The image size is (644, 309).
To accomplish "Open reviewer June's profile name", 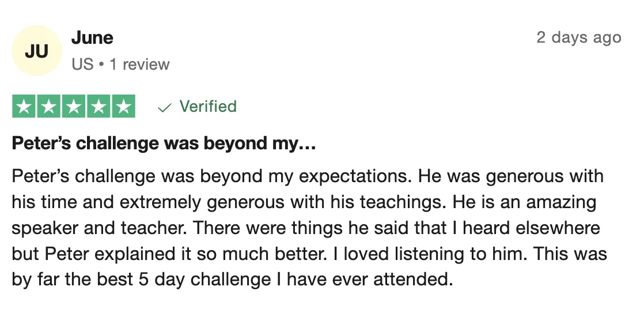I will coord(92,38).
